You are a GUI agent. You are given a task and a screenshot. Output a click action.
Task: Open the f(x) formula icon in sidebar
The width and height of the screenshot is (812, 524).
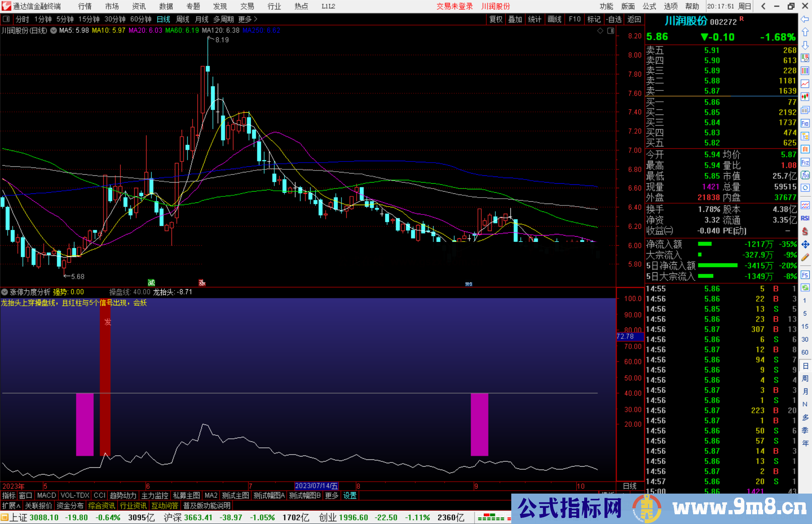(805, 175)
